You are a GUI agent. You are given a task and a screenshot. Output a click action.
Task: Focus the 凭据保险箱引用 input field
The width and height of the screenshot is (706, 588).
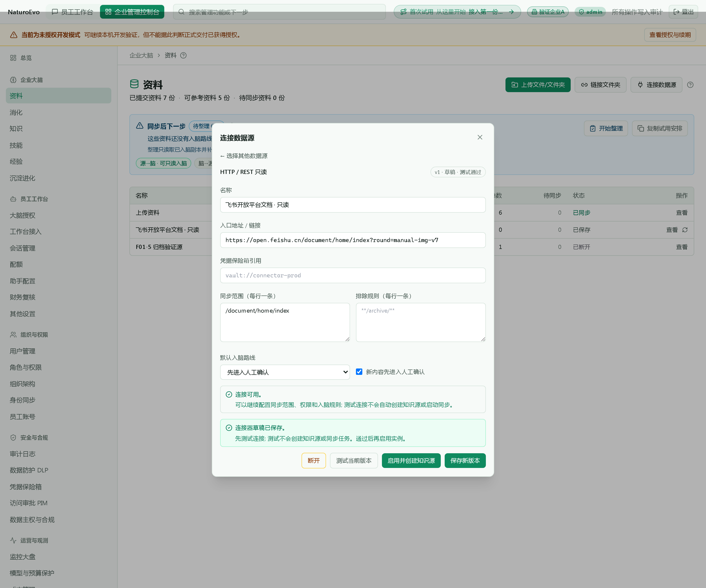click(x=353, y=275)
